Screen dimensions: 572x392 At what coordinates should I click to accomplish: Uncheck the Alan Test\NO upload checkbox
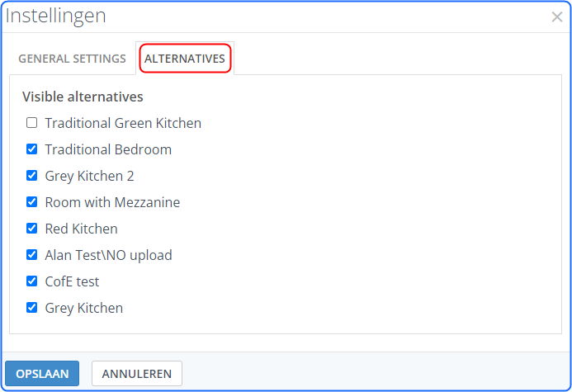32,255
